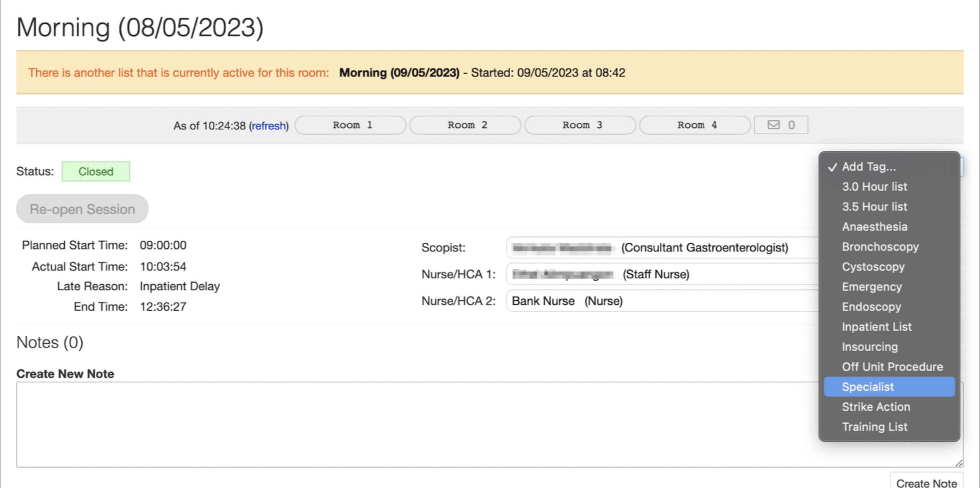Switch to Room 2

(465, 125)
